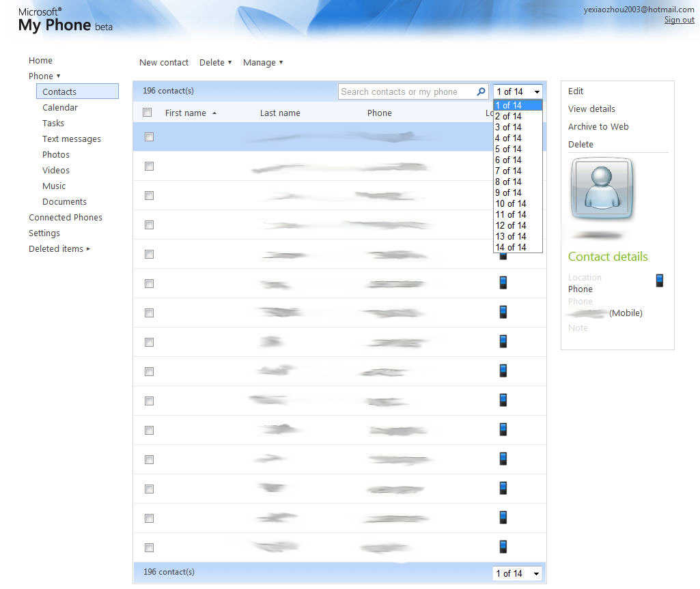The width and height of the screenshot is (700, 589).
Task: Check the first contact row checkbox
Action: pos(149,137)
